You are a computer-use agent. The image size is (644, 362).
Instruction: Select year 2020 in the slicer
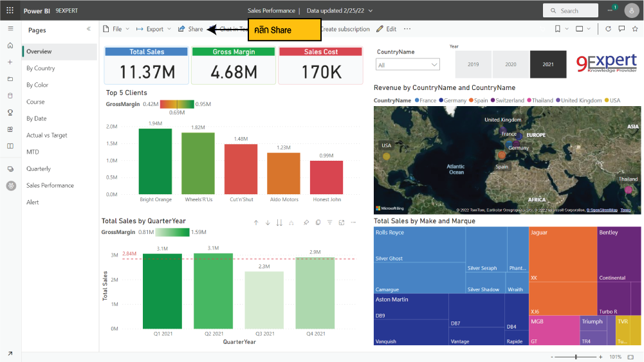pos(511,64)
